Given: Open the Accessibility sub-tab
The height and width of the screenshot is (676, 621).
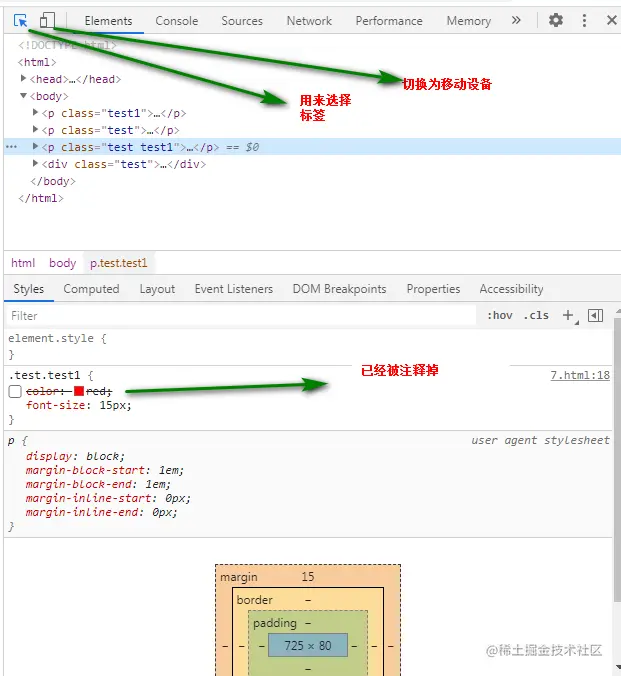Looking at the screenshot, I should pos(511,289).
